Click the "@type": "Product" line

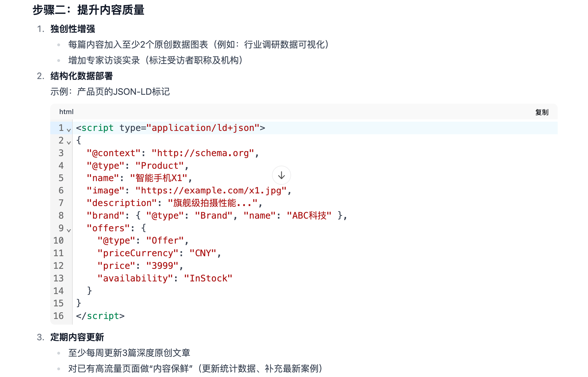[x=138, y=166]
